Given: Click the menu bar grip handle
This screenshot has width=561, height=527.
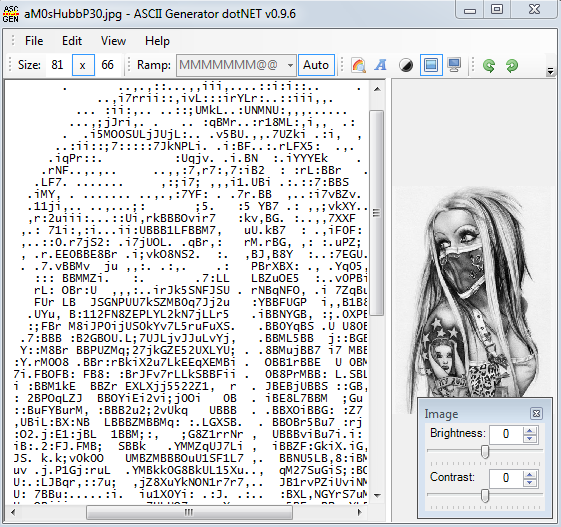Looking at the screenshot, I should click(x=13, y=41).
